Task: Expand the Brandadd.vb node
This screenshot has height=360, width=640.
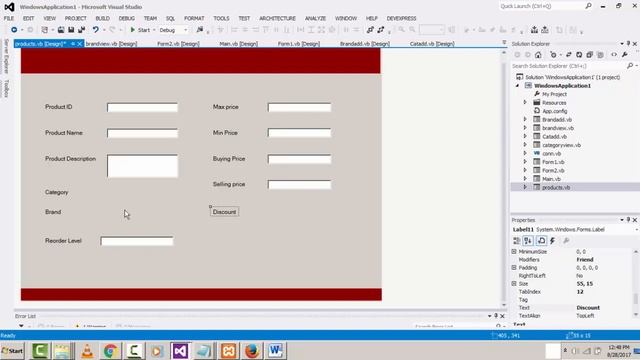Action: point(525,119)
